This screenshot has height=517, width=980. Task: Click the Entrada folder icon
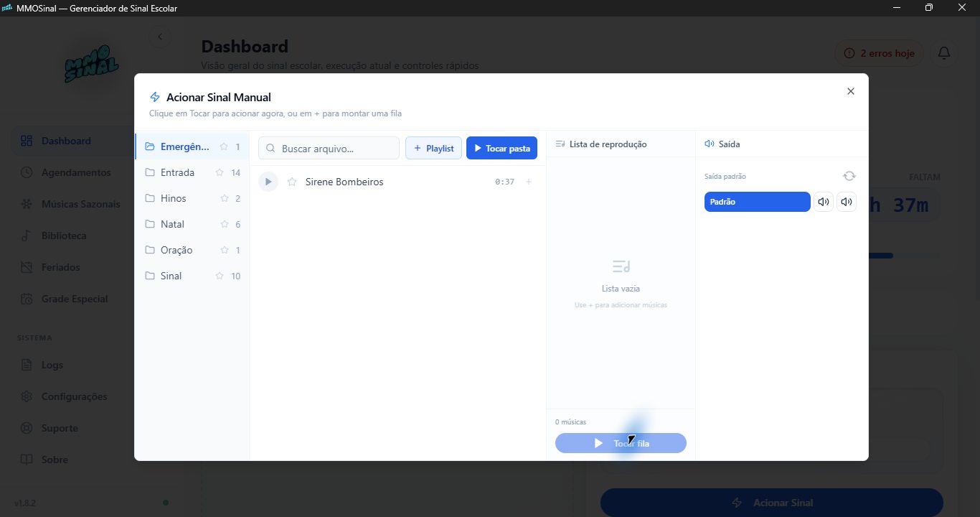[150, 172]
